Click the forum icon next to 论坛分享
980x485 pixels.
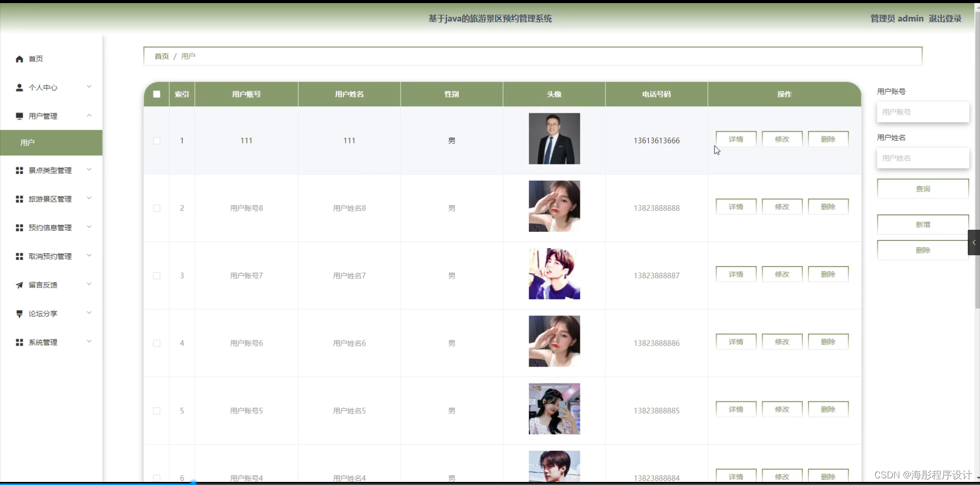pos(19,313)
